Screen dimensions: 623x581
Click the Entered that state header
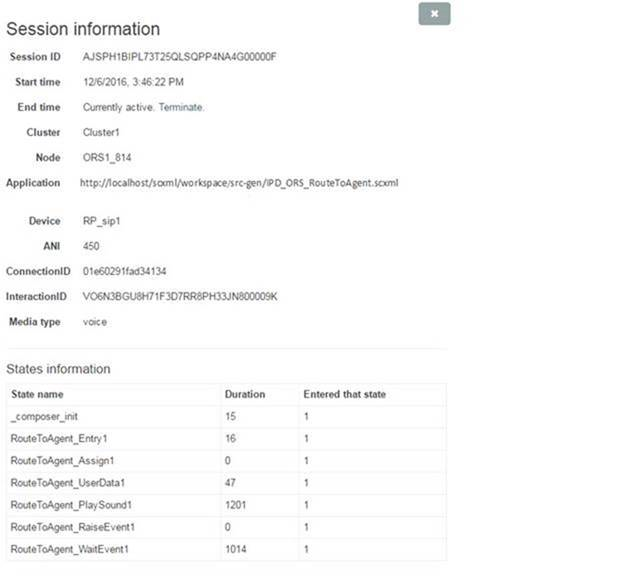tap(344, 394)
